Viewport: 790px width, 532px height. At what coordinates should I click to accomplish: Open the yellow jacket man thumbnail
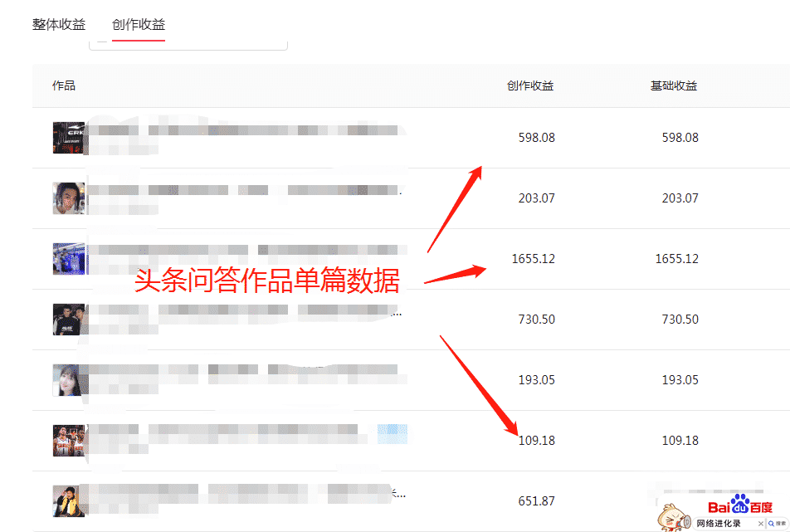(x=69, y=500)
